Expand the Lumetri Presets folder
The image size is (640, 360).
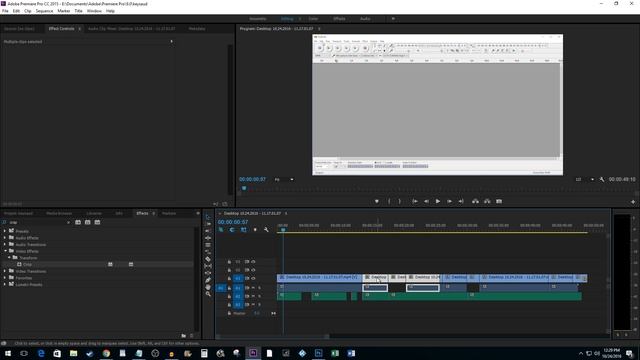tap(5, 284)
